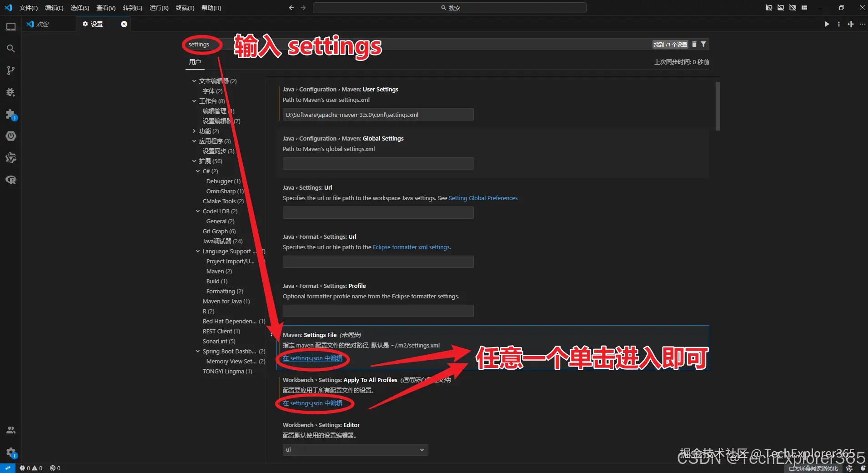Open the Run and Debug view

[11, 92]
